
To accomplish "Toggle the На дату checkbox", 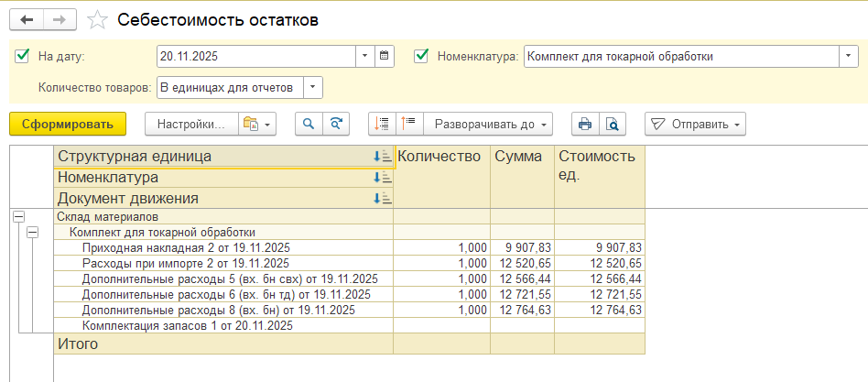I will tap(23, 57).
